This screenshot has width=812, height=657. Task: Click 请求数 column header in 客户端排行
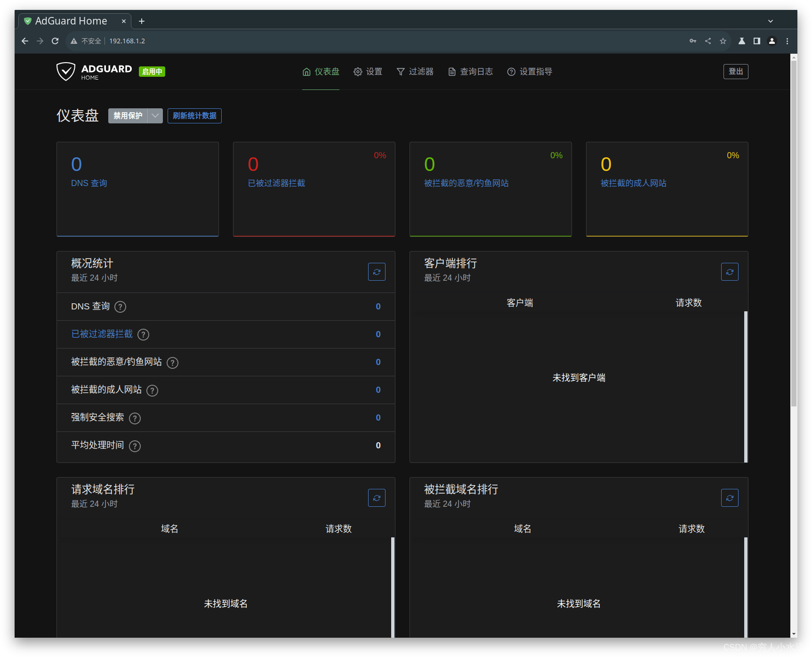[x=689, y=303]
